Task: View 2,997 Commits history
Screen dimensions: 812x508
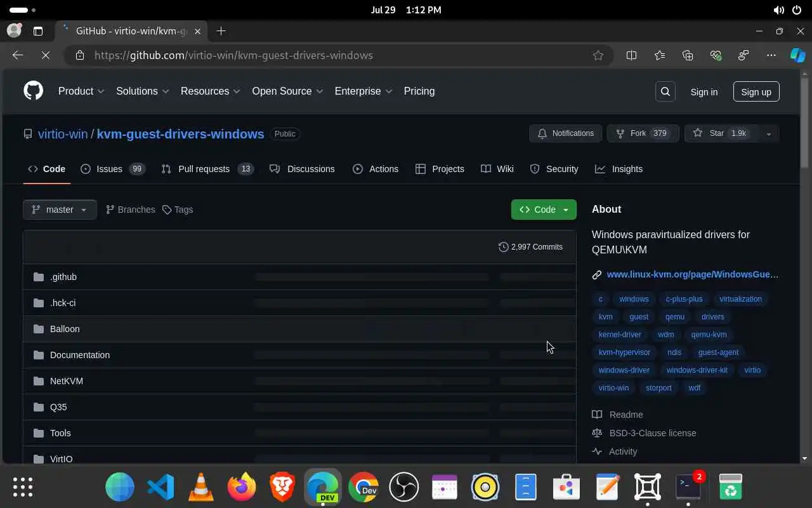Action: coord(531,246)
